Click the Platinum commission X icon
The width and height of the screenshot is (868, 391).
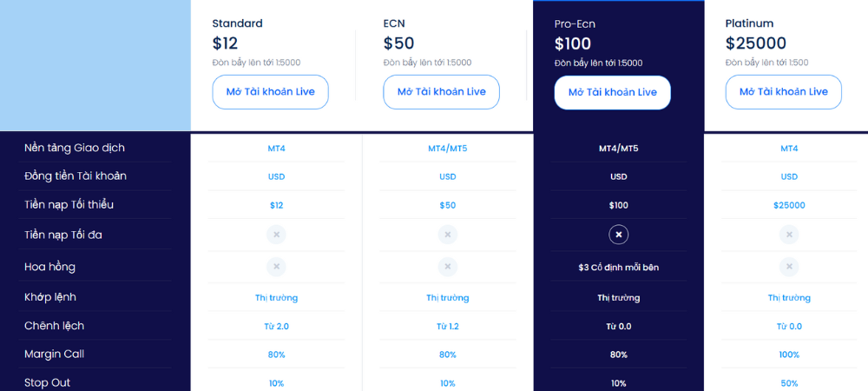click(x=789, y=267)
